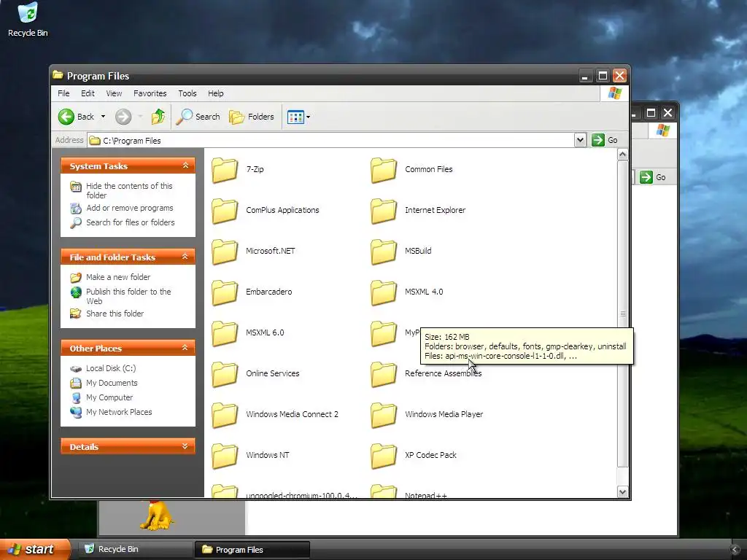747x560 pixels.
Task: Switch to Recycle Bin taskbar button
Action: (x=136, y=549)
